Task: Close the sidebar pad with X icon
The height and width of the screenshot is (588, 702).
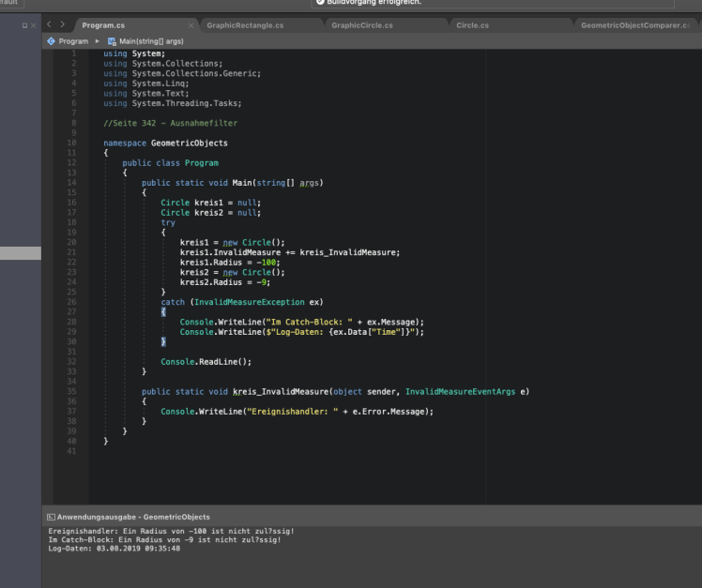Action: (x=35, y=24)
